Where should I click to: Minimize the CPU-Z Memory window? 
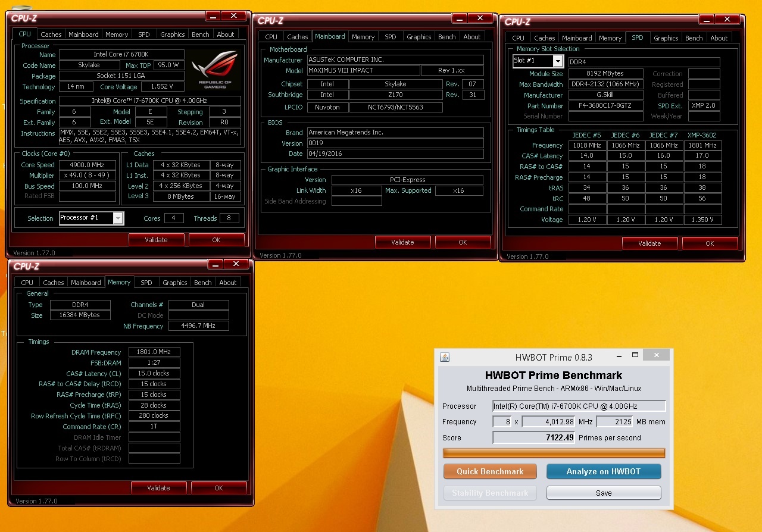point(216,264)
